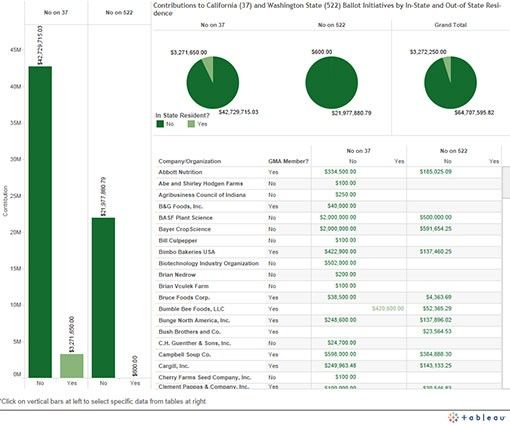The image size is (510, 425).
Task: Select the light green 'Yes' bar under No on 37
Action: coord(72,366)
